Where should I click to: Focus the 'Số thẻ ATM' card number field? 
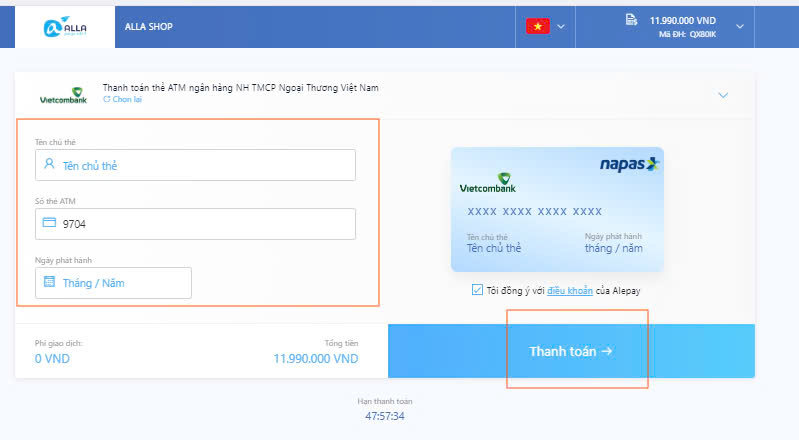tap(195, 224)
